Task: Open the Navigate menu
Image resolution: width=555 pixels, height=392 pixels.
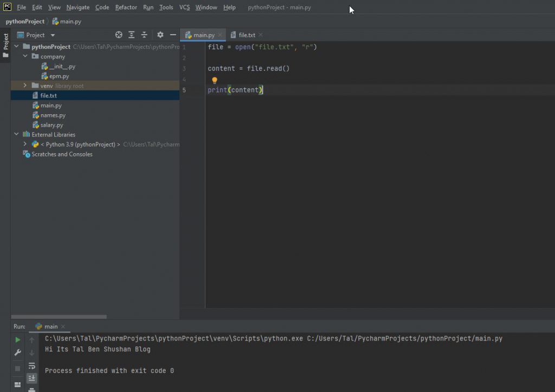Action: point(78,7)
